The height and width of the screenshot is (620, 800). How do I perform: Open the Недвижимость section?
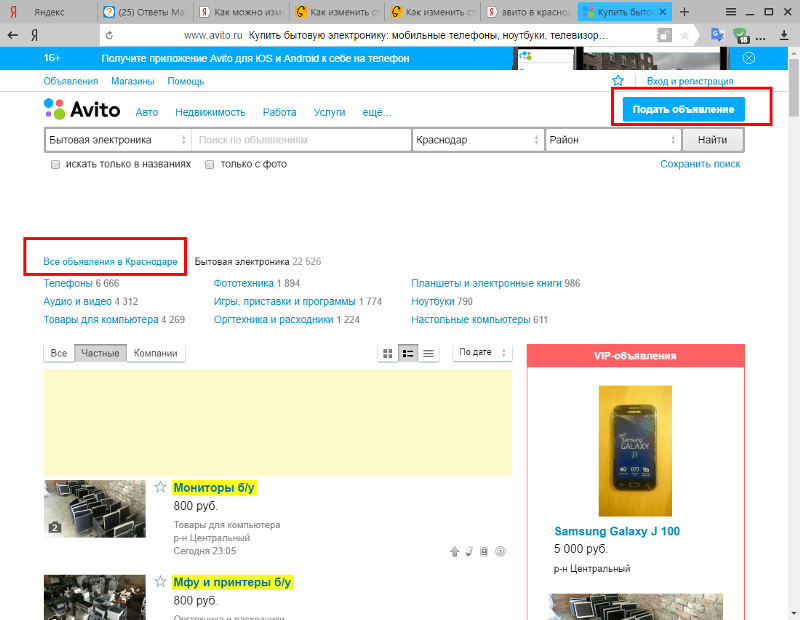click(x=210, y=112)
